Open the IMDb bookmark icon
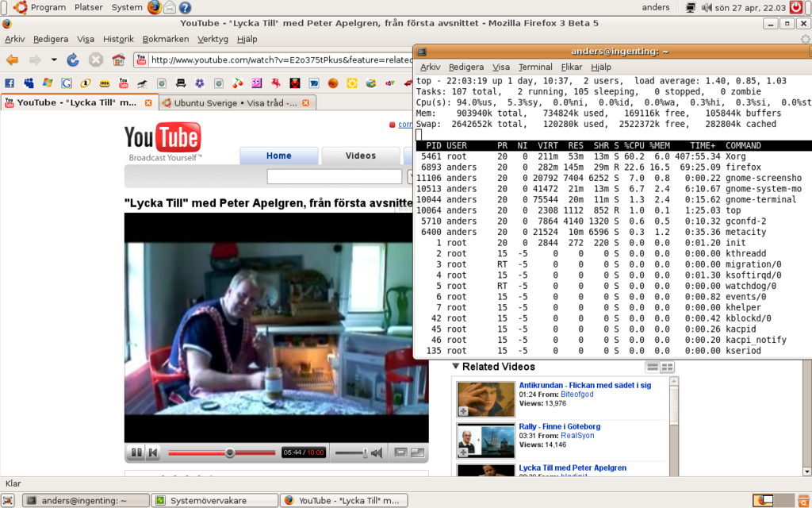 click(105, 83)
